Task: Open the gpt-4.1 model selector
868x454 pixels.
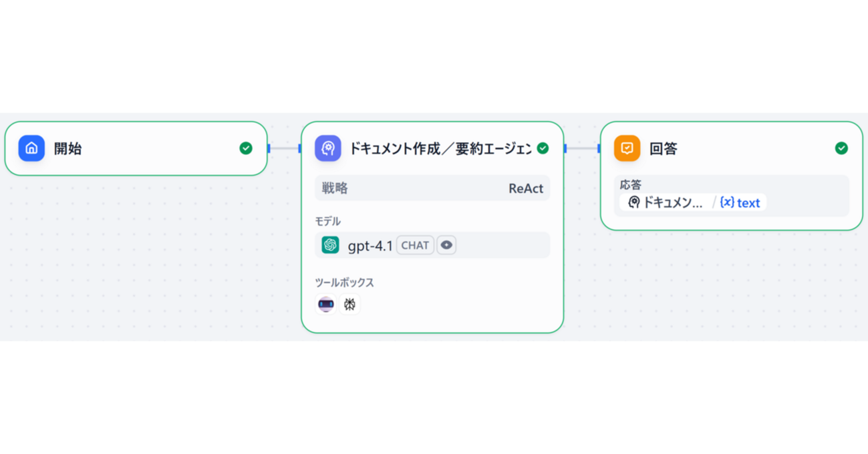Action: (432, 245)
